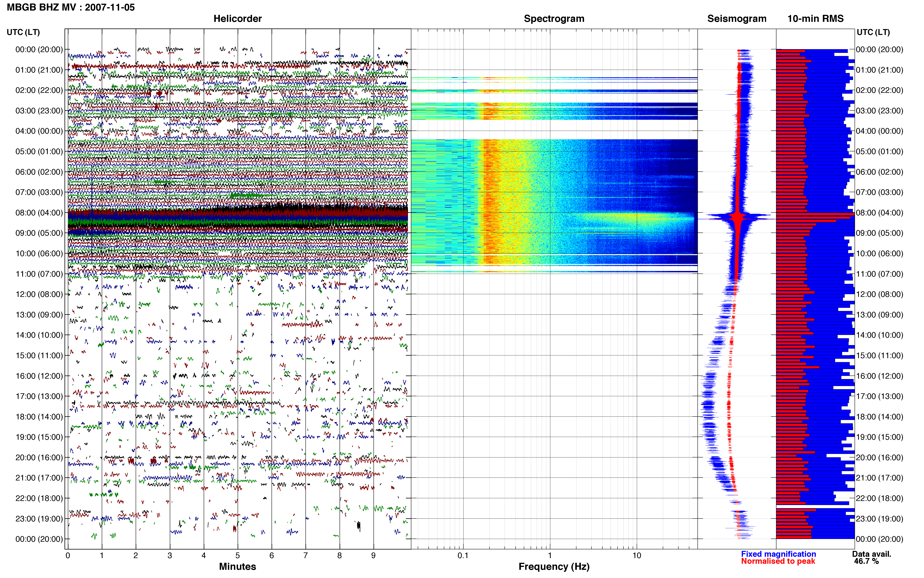Screen dimensions: 924x578
Task: Click the 10-min RMS panel heading
Action: coord(815,18)
